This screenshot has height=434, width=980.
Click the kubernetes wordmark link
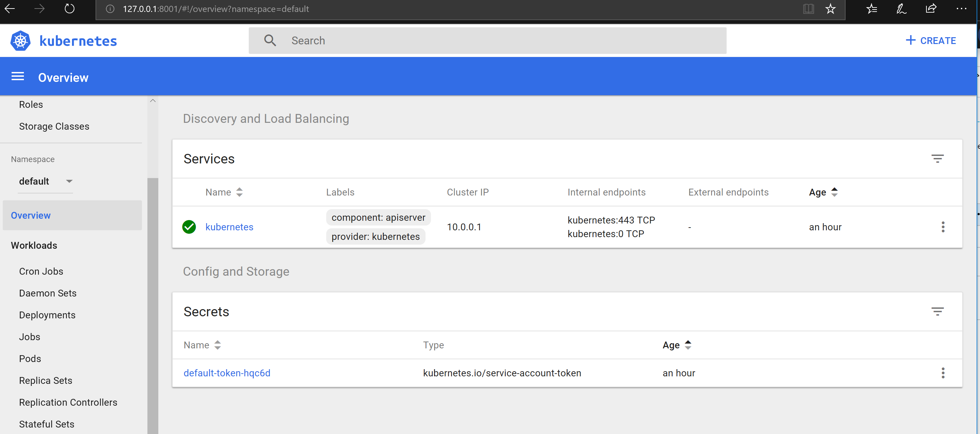point(78,41)
